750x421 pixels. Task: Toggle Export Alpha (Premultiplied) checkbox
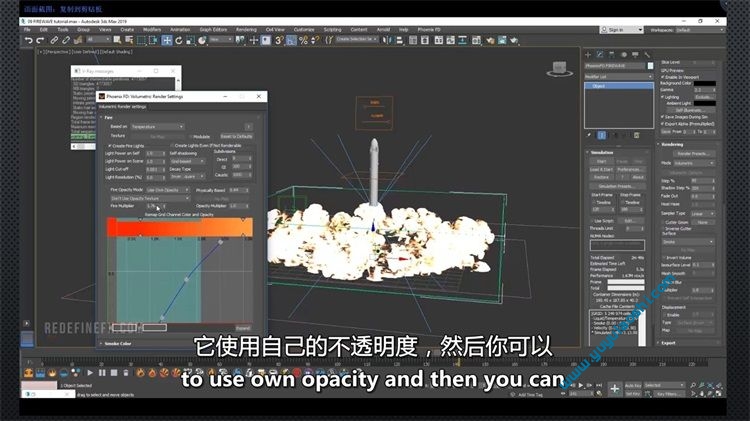click(663, 123)
